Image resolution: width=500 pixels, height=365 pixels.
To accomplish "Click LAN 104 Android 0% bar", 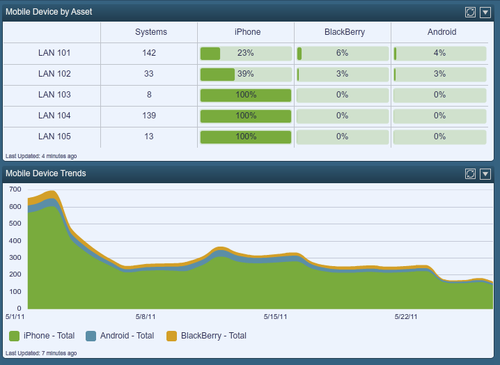I will tap(440, 116).
